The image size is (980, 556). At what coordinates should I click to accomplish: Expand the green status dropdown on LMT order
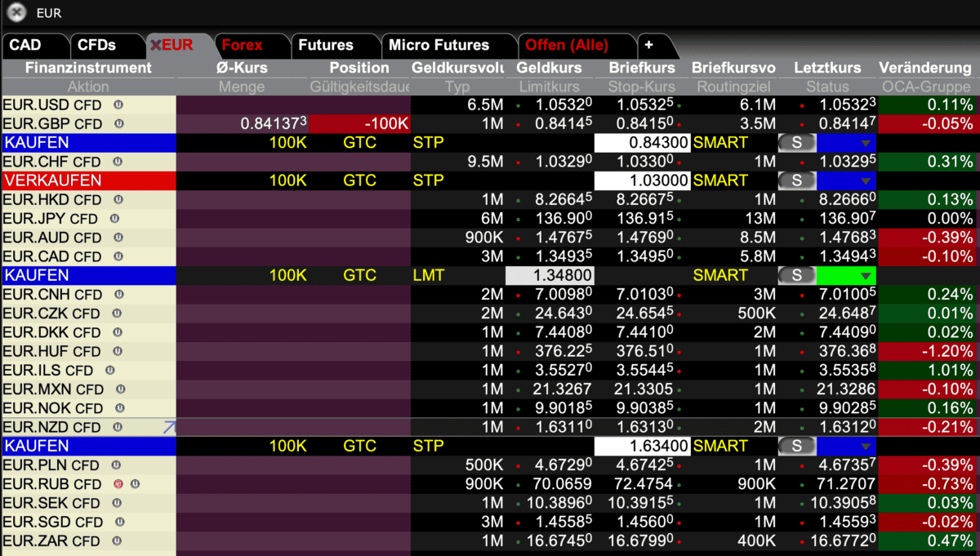click(866, 276)
